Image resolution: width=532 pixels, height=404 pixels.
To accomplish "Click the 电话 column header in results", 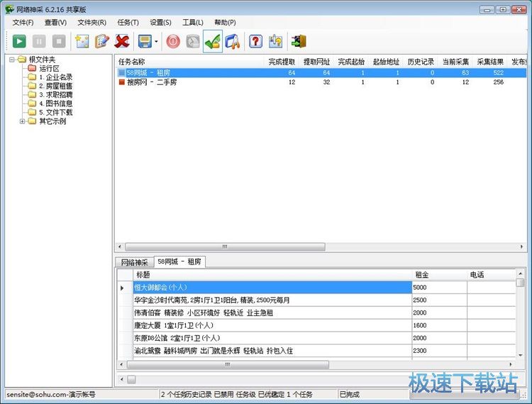I will [492, 275].
